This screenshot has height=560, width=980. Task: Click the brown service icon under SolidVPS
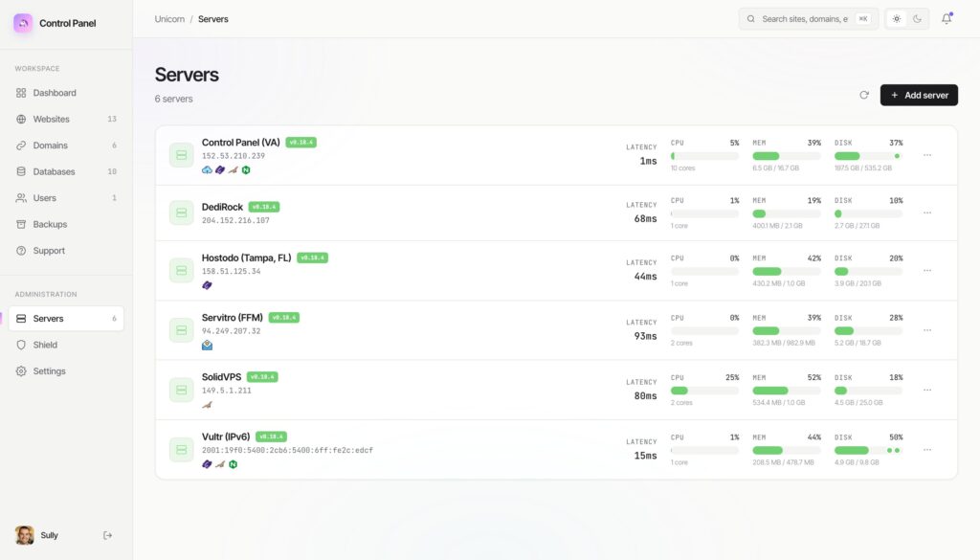click(207, 405)
